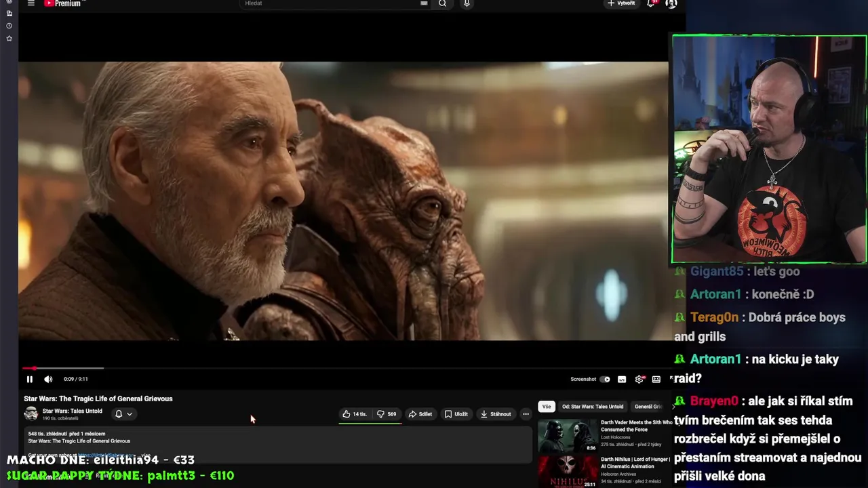Expand subscription options chevron dropdown
868x488 pixels.
130,414
